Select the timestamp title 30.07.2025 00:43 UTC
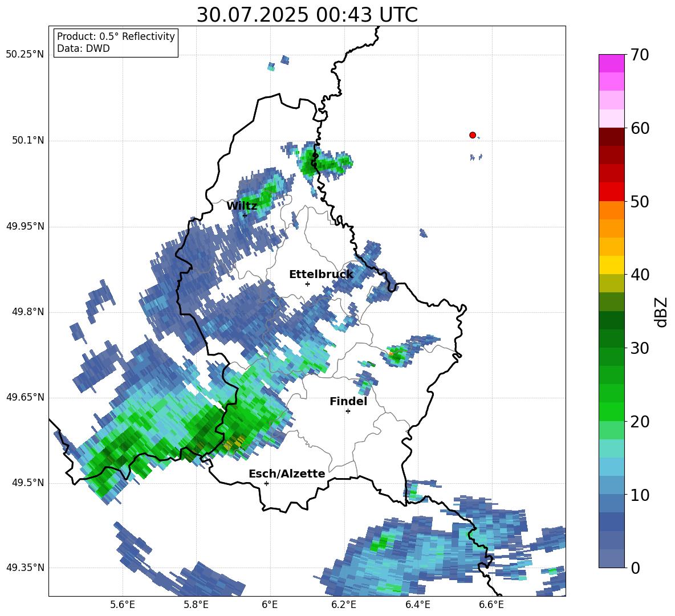675x616 pixels. [307, 15]
